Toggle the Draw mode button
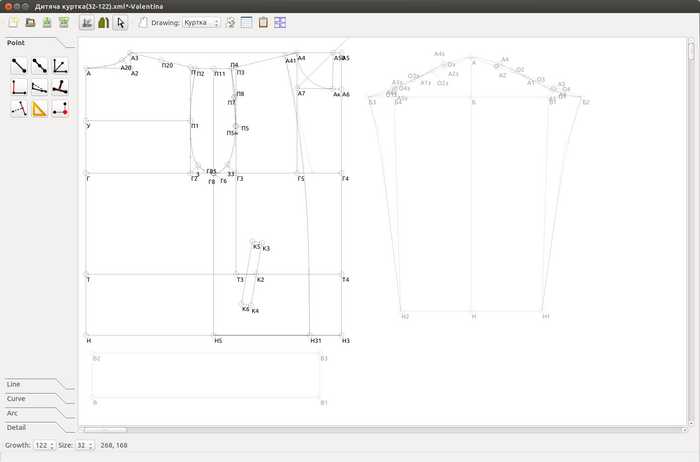 click(x=86, y=22)
